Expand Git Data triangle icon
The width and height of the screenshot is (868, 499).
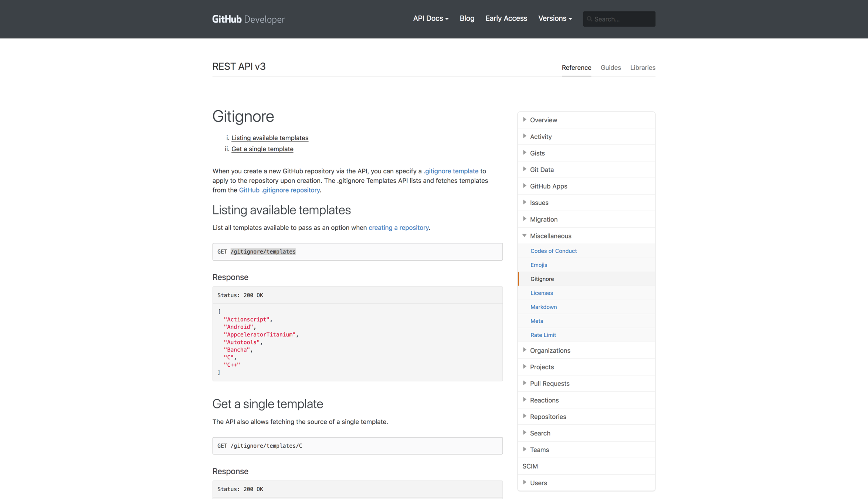click(x=525, y=169)
